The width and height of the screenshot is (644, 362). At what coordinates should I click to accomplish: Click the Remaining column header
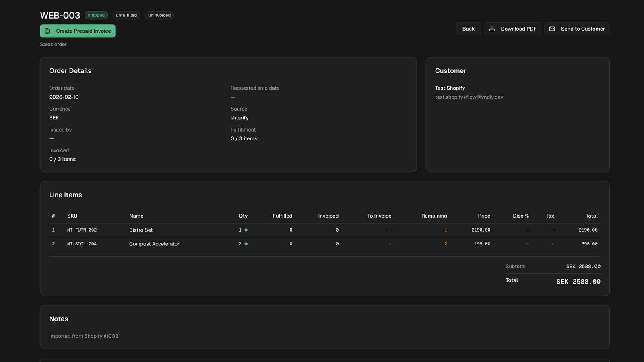434,216
